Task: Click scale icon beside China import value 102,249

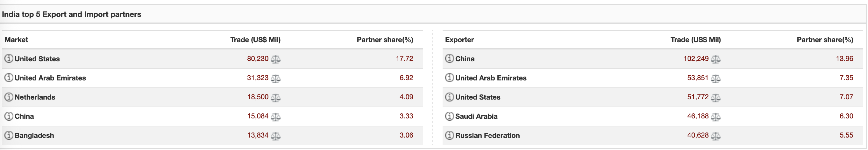Action: point(715,59)
